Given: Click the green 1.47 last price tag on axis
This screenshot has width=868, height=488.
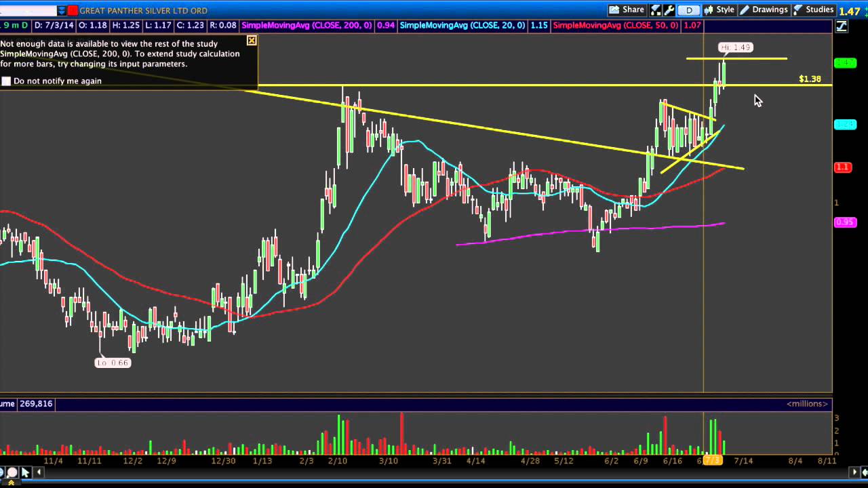Looking at the screenshot, I should (845, 62).
